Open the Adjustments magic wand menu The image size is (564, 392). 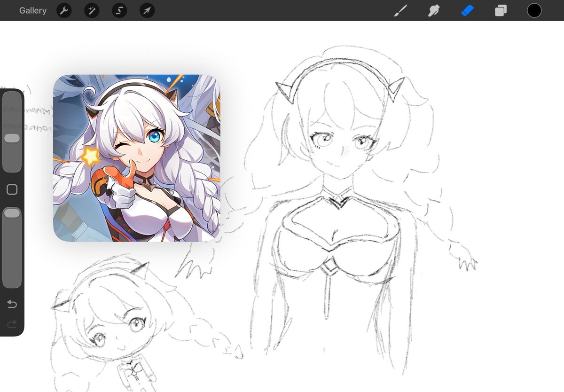(x=92, y=10)
